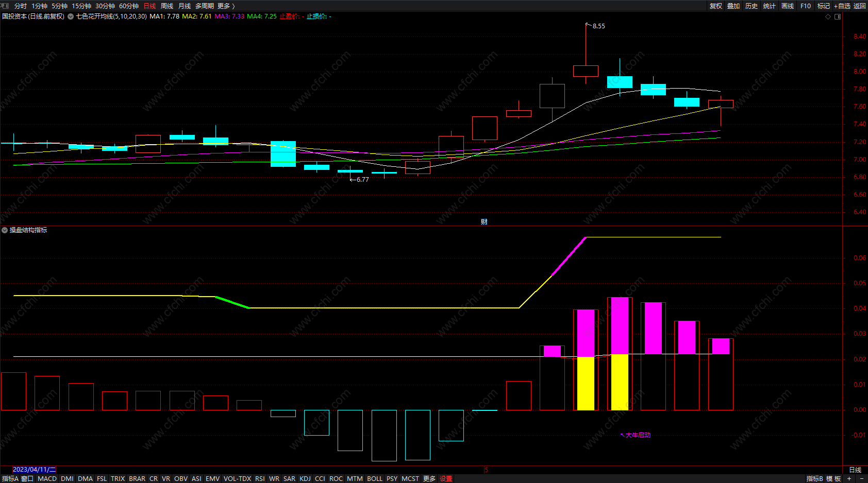Screen dimensions: 868x483
Task: Switch to 60分钟 period
Action: tap(129, 6)
